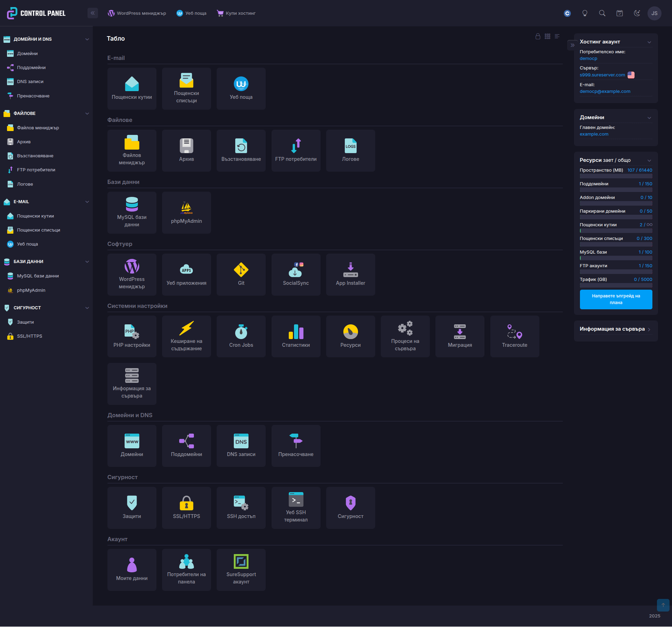The height and width of the screenshot is (627, 672).
Task: Select Купи хостинг in the top menu
Action: [236, 13]
